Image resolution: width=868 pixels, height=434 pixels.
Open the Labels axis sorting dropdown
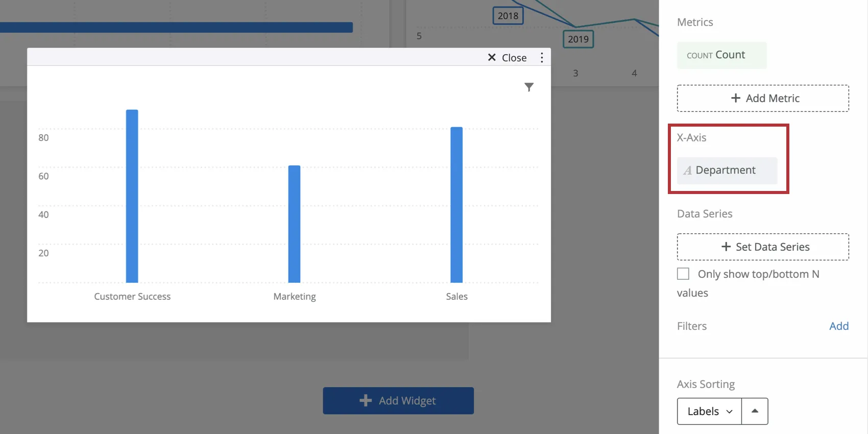pos(710,411)
